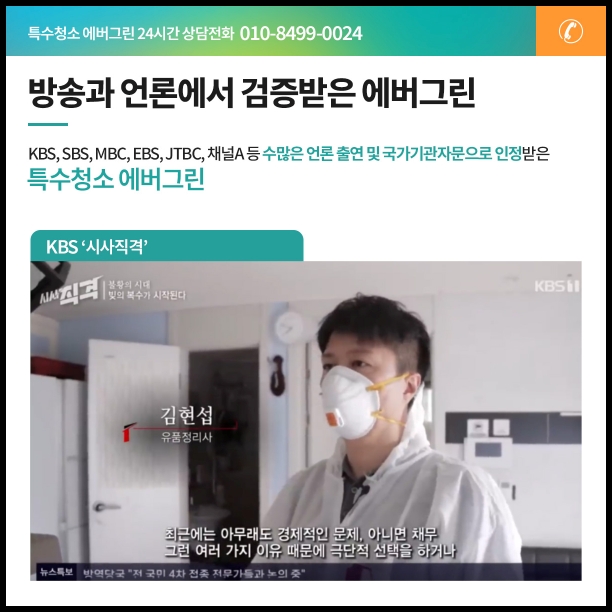
Task: Click the 시사직격 program logo in the video
Action: 69,291
